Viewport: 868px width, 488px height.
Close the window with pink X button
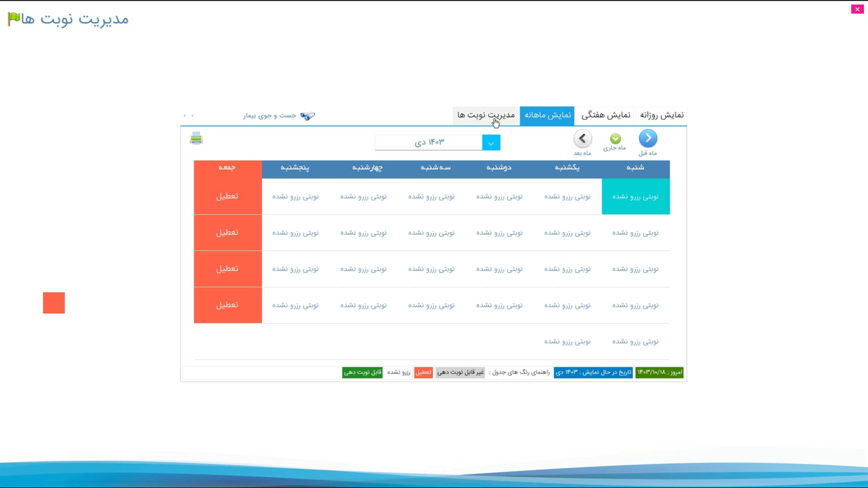pos(857,9)
